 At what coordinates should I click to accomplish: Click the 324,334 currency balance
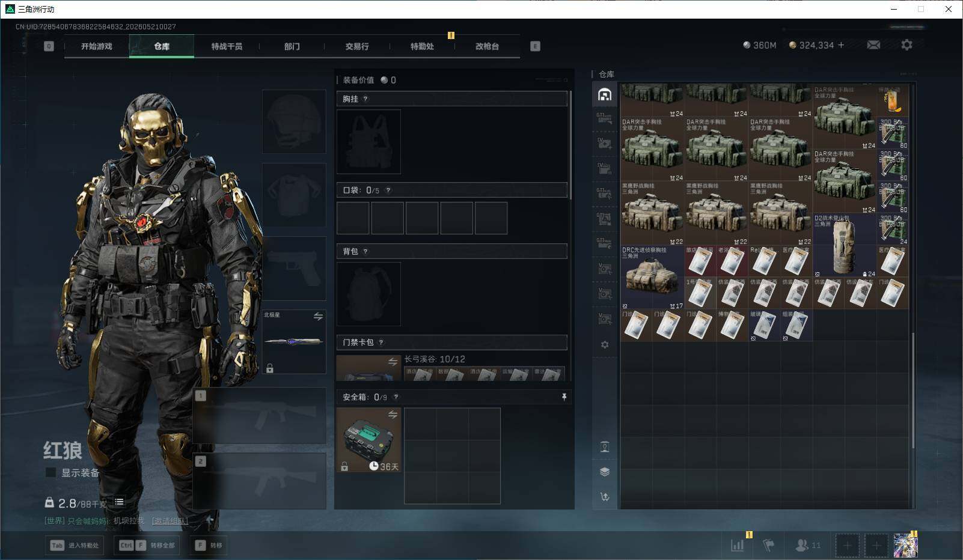coord(812,45)
